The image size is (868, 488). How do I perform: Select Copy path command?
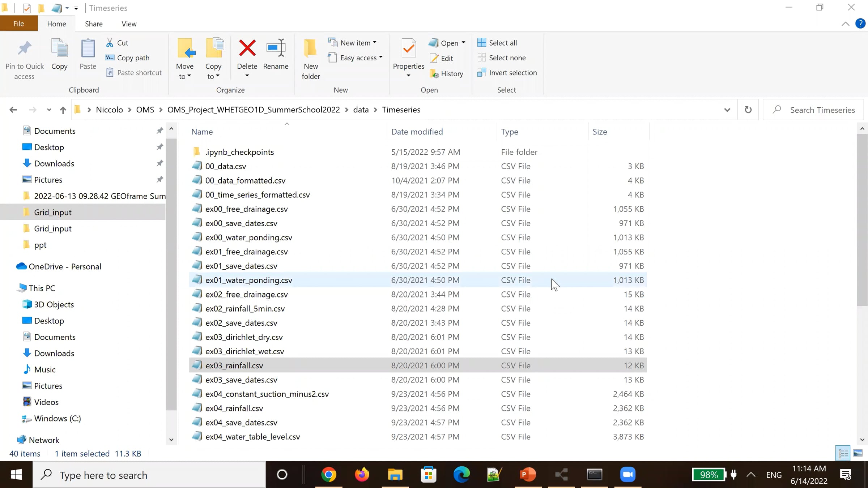127,58
